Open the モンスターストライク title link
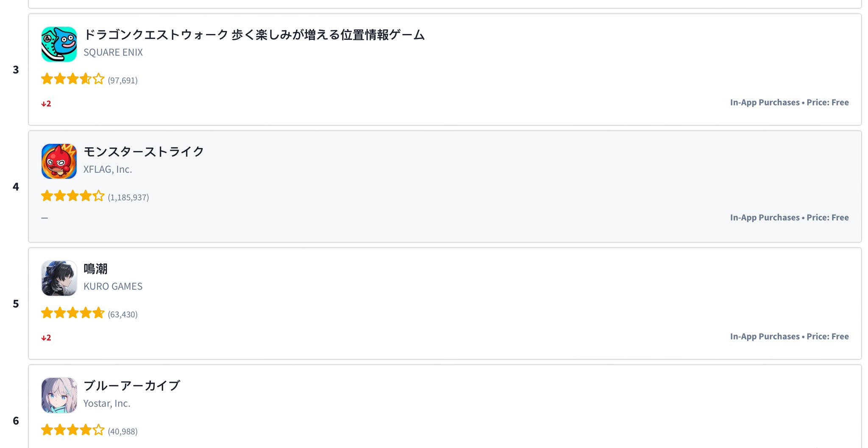Screen dimensions: 868x448 coord(144,152)
